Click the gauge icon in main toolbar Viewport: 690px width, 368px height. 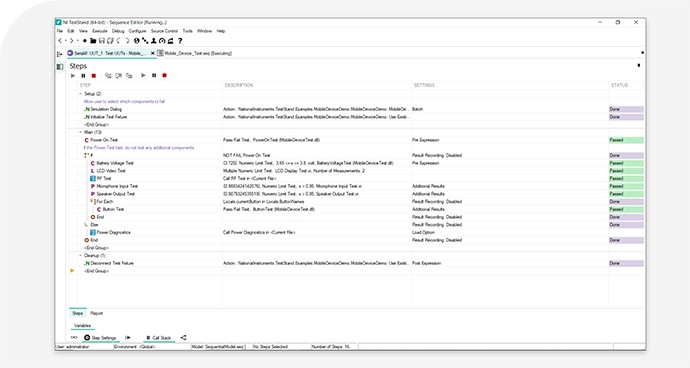[x=162, y=40]
